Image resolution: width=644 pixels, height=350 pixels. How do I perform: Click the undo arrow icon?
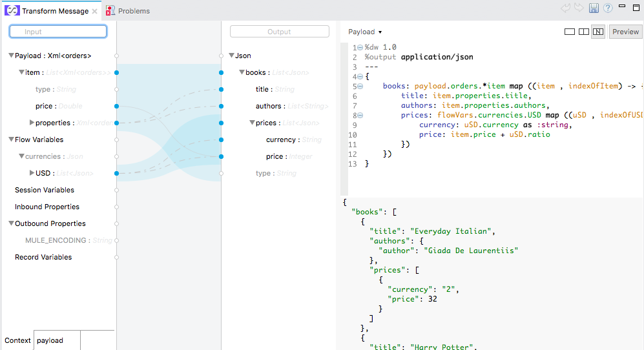566,8
